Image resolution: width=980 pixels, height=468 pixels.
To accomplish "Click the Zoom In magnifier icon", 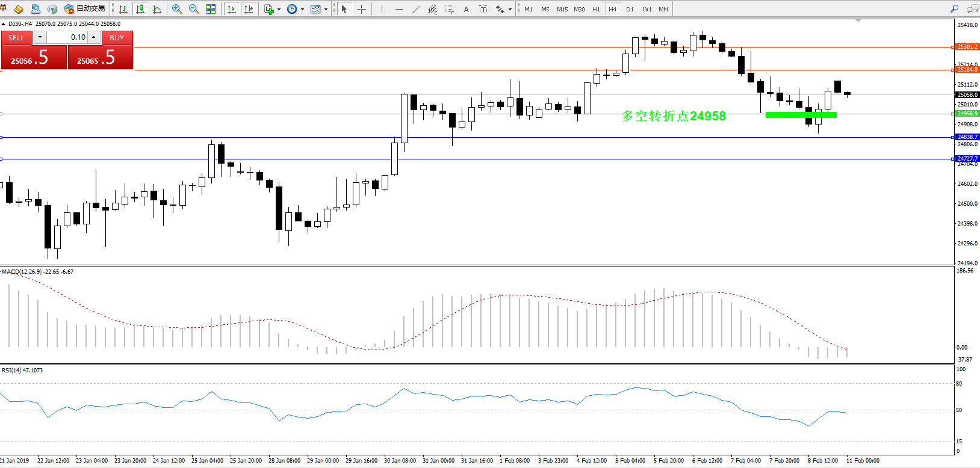I will 177,9.
